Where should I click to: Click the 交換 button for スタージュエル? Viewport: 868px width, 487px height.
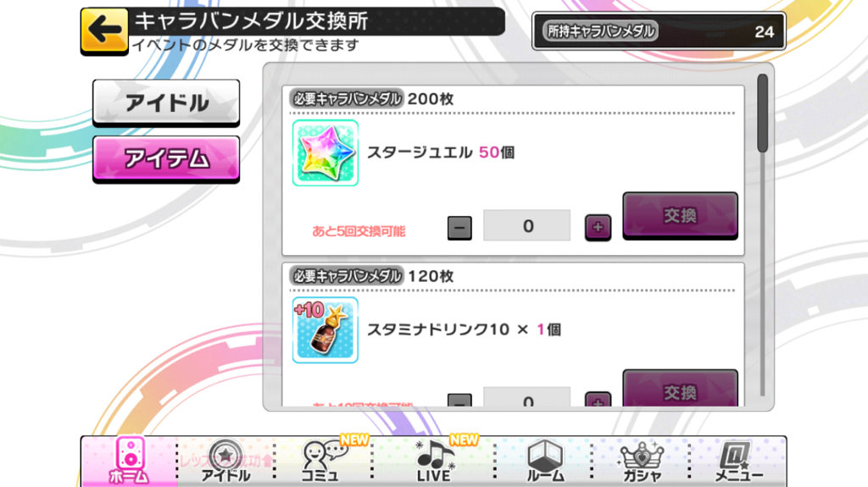[x=681, y=216]
